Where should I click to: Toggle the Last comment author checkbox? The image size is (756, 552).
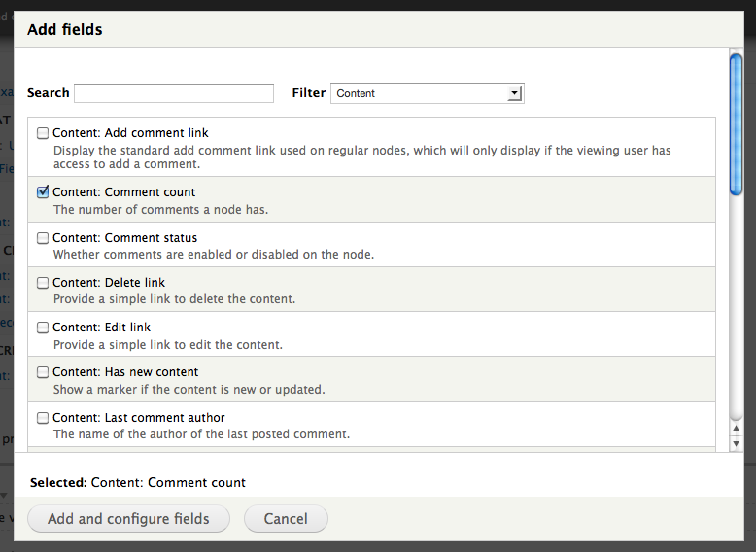point(43,418)
